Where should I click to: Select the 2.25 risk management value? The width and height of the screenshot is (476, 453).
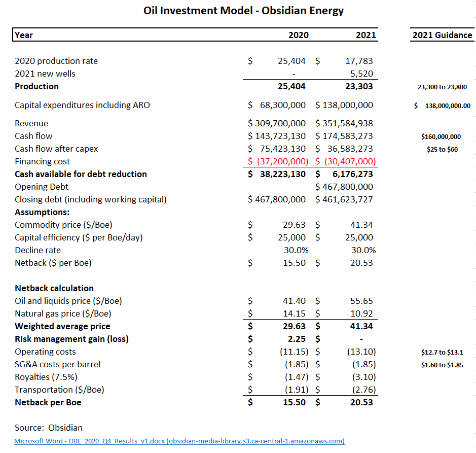coord(297,339)
